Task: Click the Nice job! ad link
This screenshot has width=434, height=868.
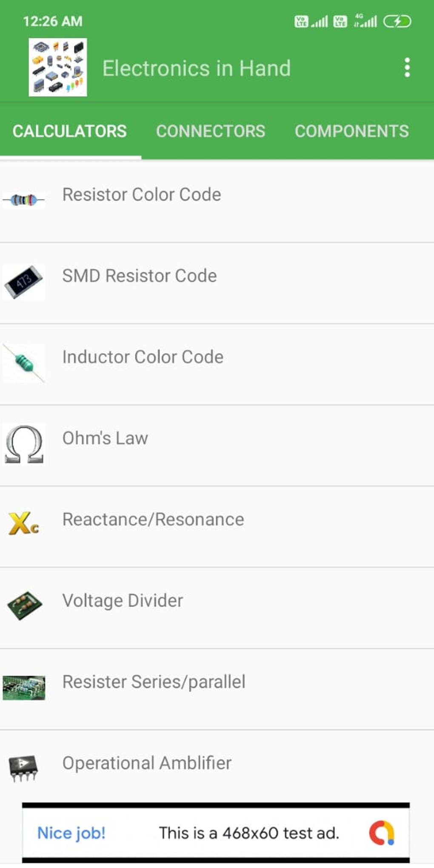Action: pos(71,833)
